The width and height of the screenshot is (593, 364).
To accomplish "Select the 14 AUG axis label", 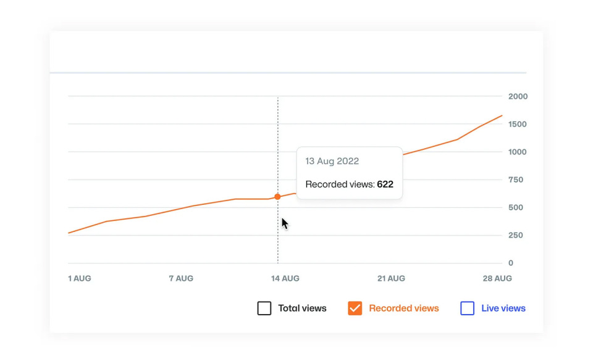I will pyautogui.click(x=285, y=278).
